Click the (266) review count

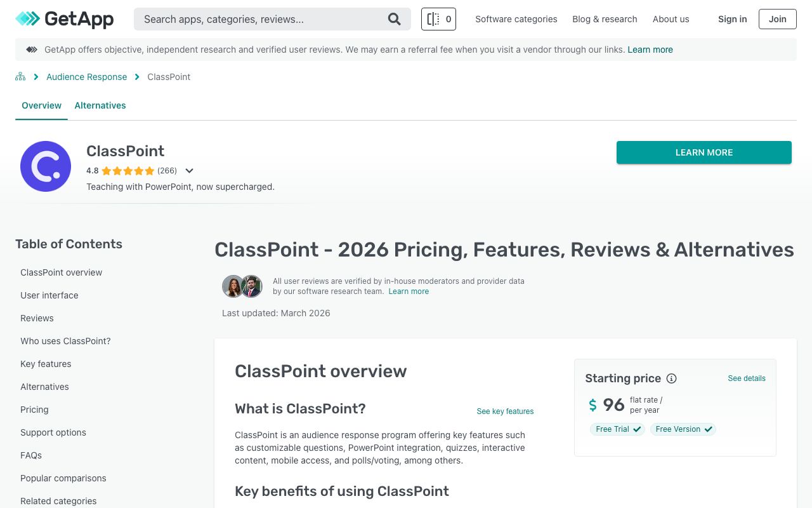[167, 171]
